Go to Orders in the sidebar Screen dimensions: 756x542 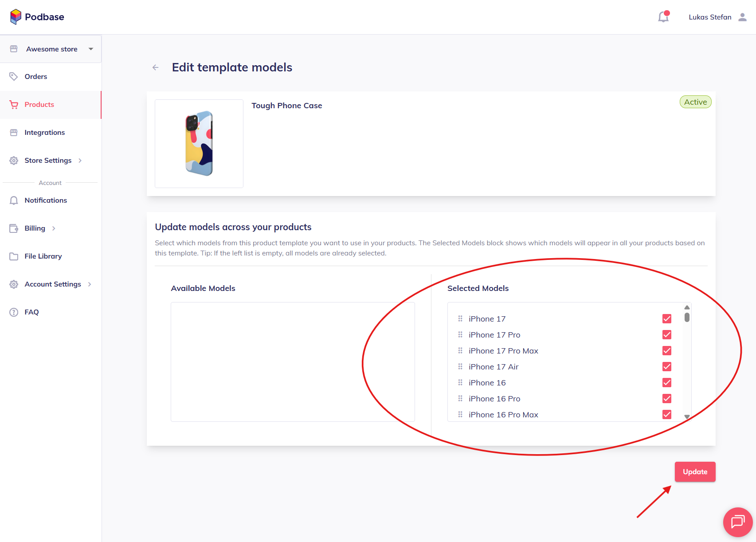pos(36,77)
